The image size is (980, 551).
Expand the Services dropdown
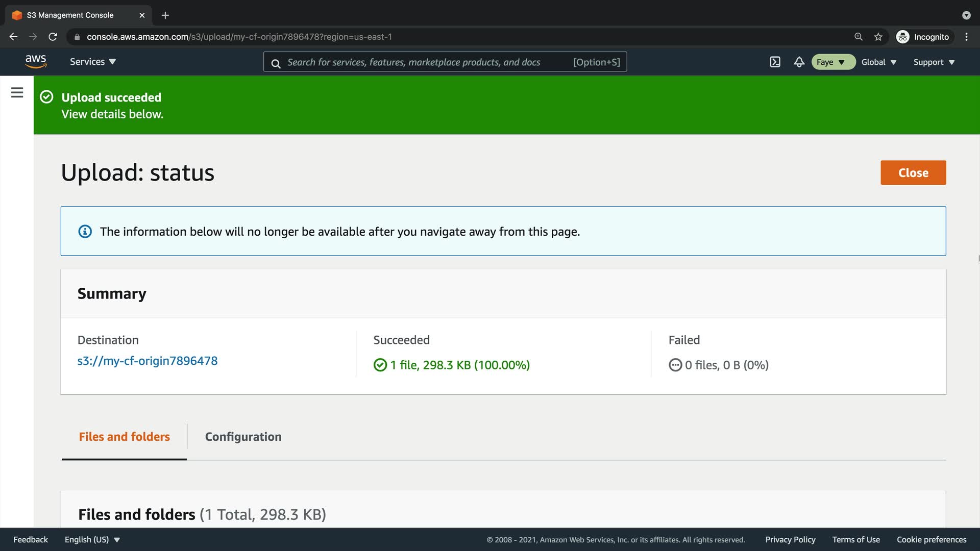[x=93, y=62]
